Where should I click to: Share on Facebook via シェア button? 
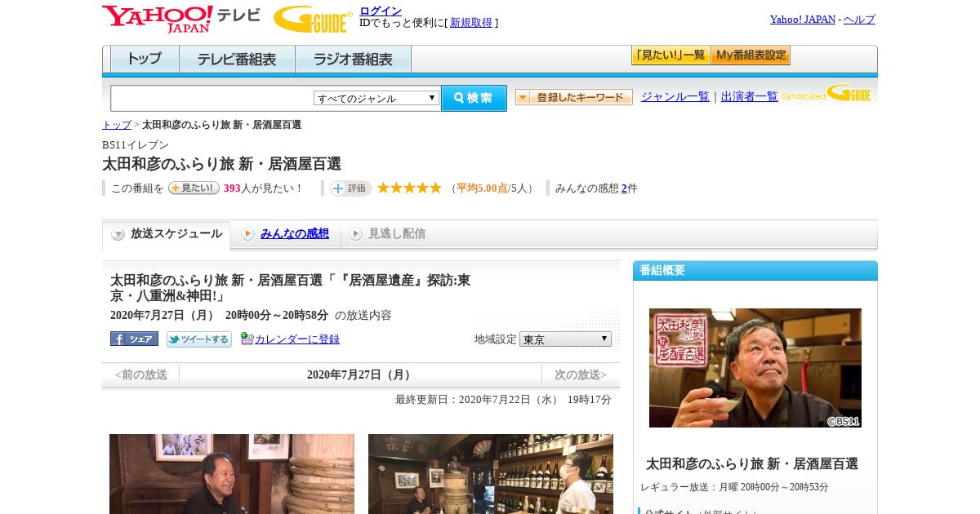point(134,339)
